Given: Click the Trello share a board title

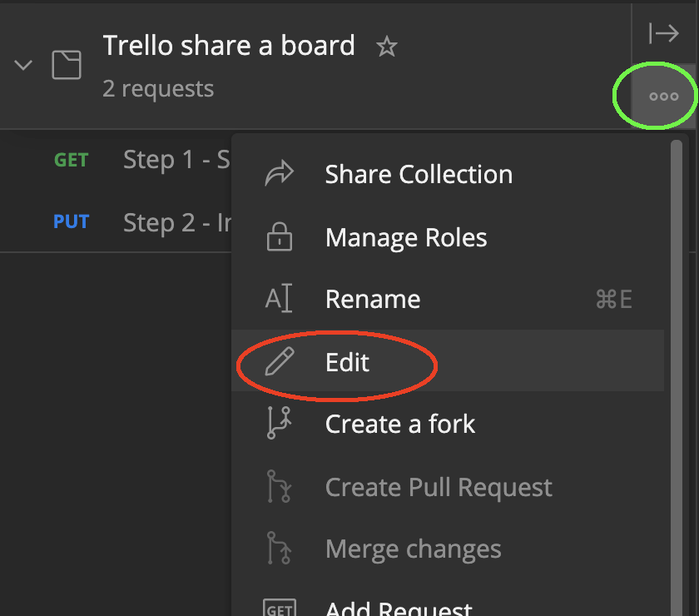Looking at the screenshot, I should tap(229, 46).
